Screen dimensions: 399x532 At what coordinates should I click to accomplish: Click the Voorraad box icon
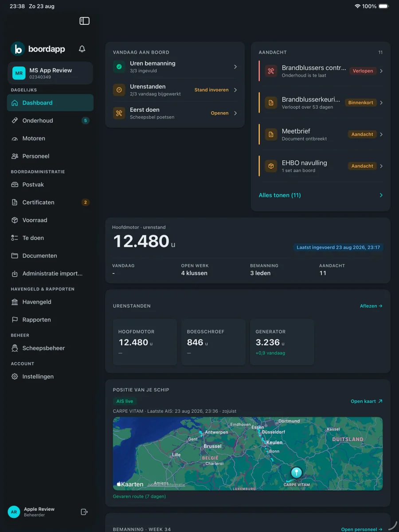(15, 220)
